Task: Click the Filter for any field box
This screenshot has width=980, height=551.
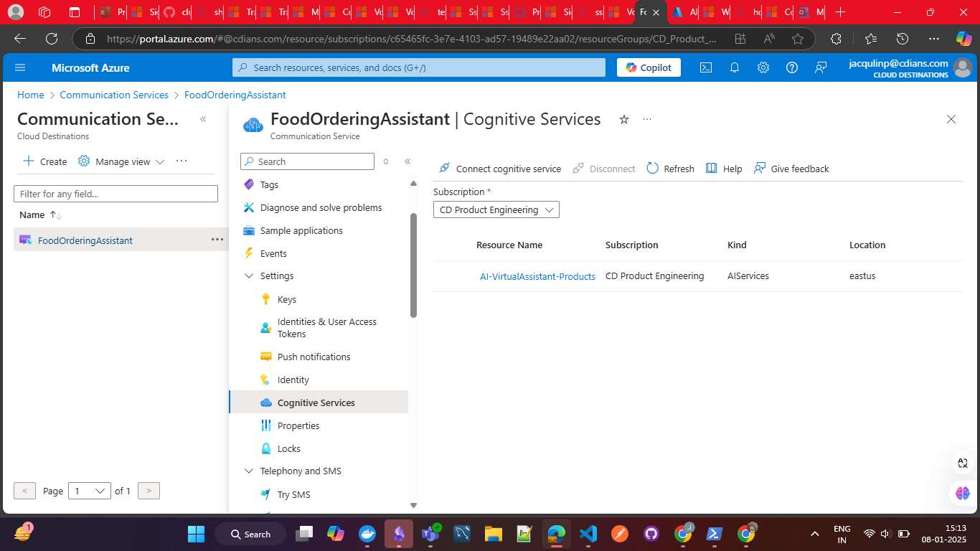Action: pos(116,194)
